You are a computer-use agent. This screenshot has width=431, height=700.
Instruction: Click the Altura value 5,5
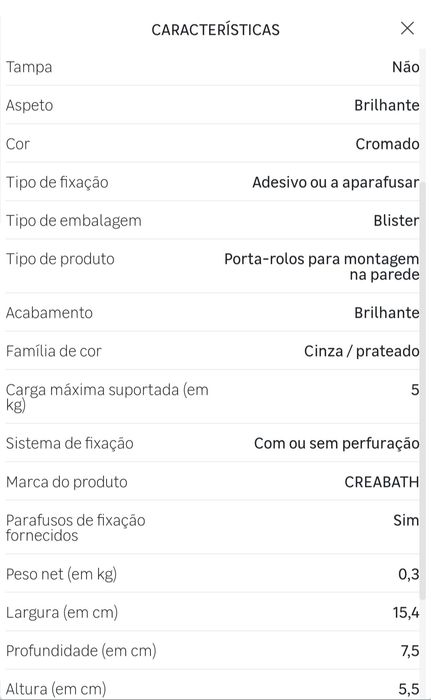pos(408,689)
